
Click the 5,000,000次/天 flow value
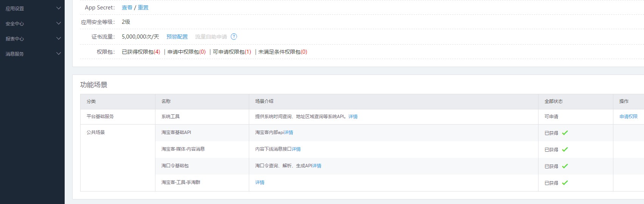(140, 37)
